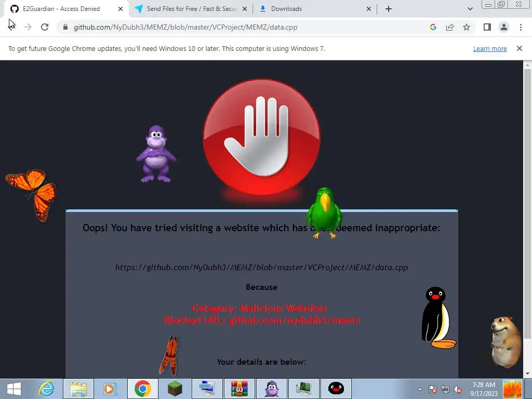Switch to Send Files for Free tab

(192, 9)
